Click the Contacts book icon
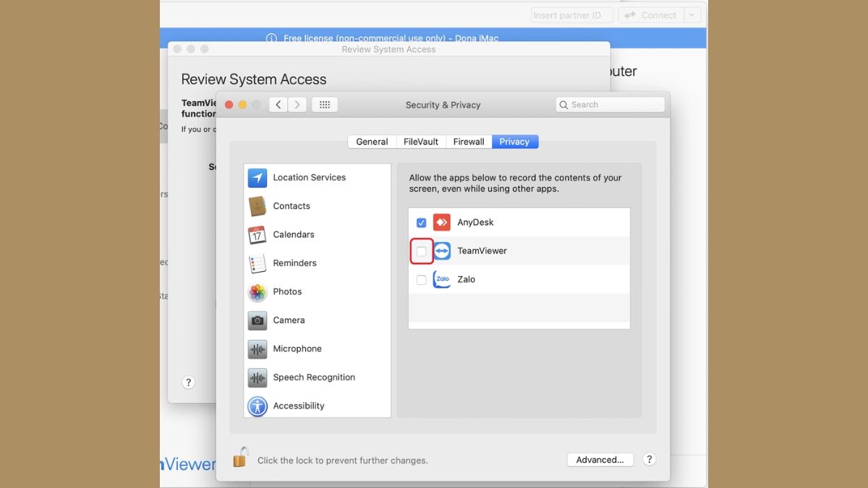The image size is (868, 488). (x=258, y=206)
